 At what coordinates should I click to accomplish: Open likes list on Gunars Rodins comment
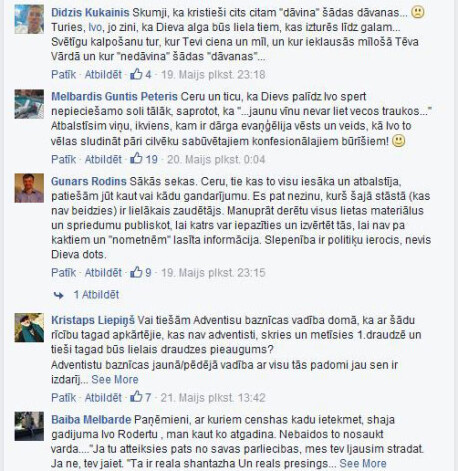[141, 272]
